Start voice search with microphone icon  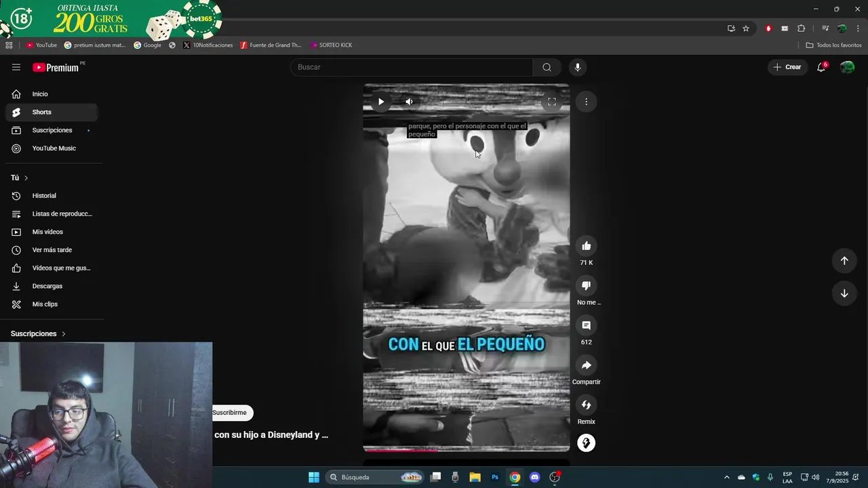coord(577,67)
